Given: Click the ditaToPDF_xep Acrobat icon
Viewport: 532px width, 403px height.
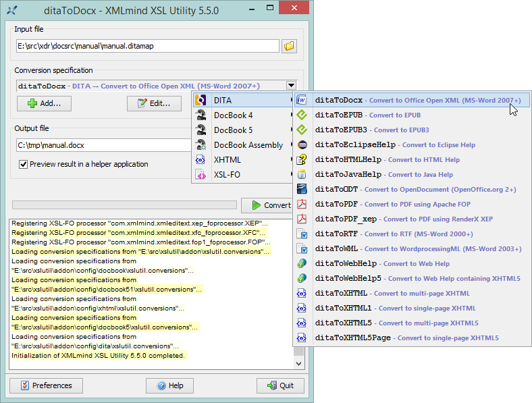Looking at the screenshot, I should coord(302,219).
